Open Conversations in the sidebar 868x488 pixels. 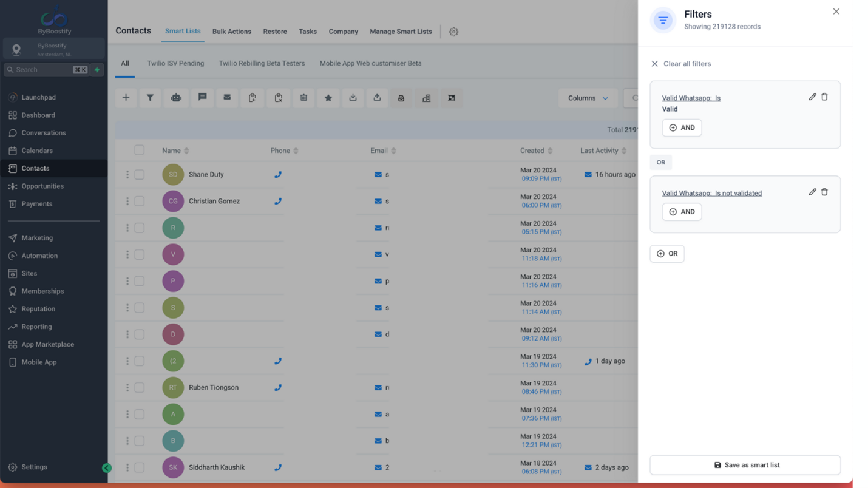pyautogui.click(x=44, y=133)
